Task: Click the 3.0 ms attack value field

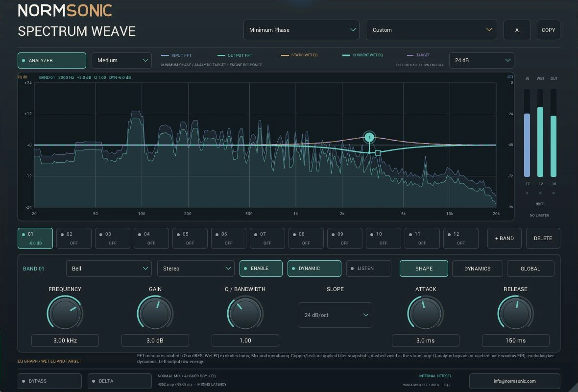Action: (x=425, y=341)
